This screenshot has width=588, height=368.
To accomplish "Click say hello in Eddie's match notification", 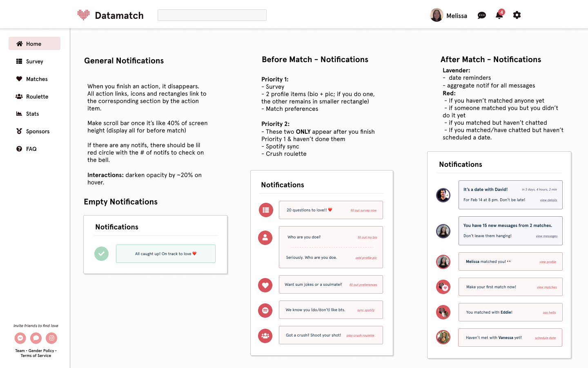I will click(550, 312).
